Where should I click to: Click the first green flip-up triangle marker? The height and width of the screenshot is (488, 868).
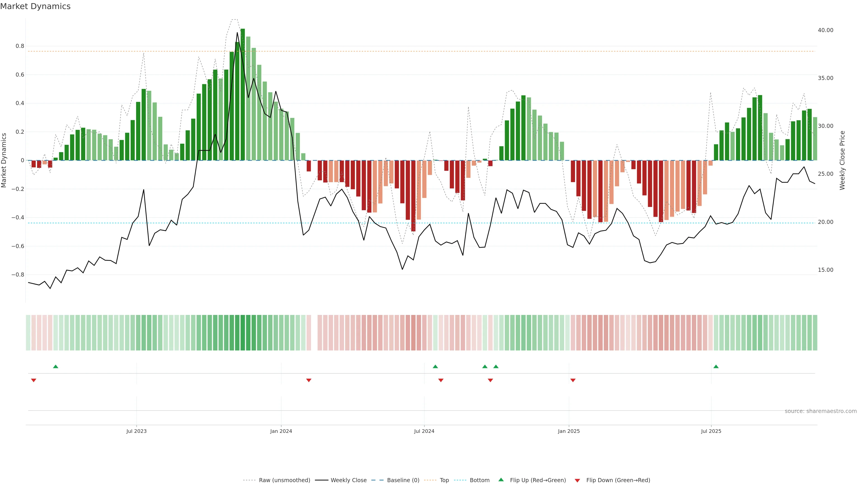click(x=56, y=366)
